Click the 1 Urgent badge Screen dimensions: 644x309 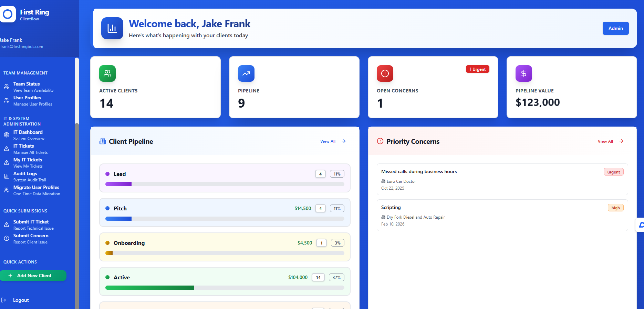(x=478, y=69)
